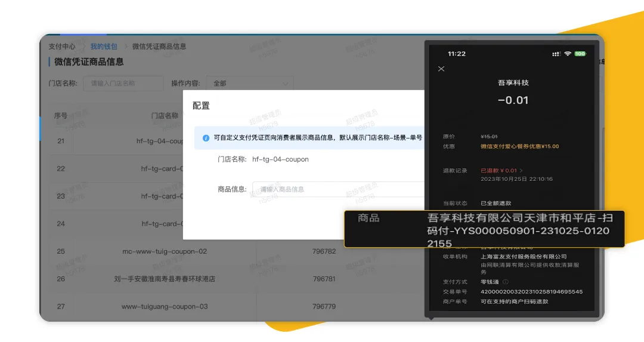Viewport: 644px width, 342px height.
Task: Click row number 25 in table
Action: point(61,251)
